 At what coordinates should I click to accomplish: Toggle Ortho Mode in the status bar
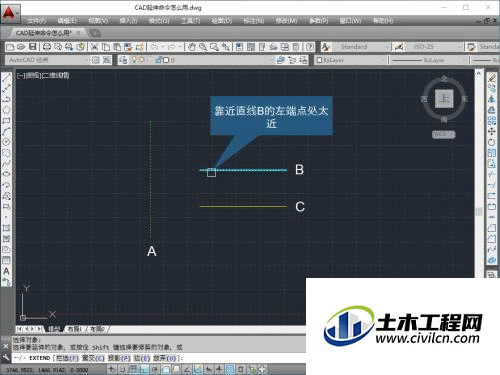(x=144, y=369)
